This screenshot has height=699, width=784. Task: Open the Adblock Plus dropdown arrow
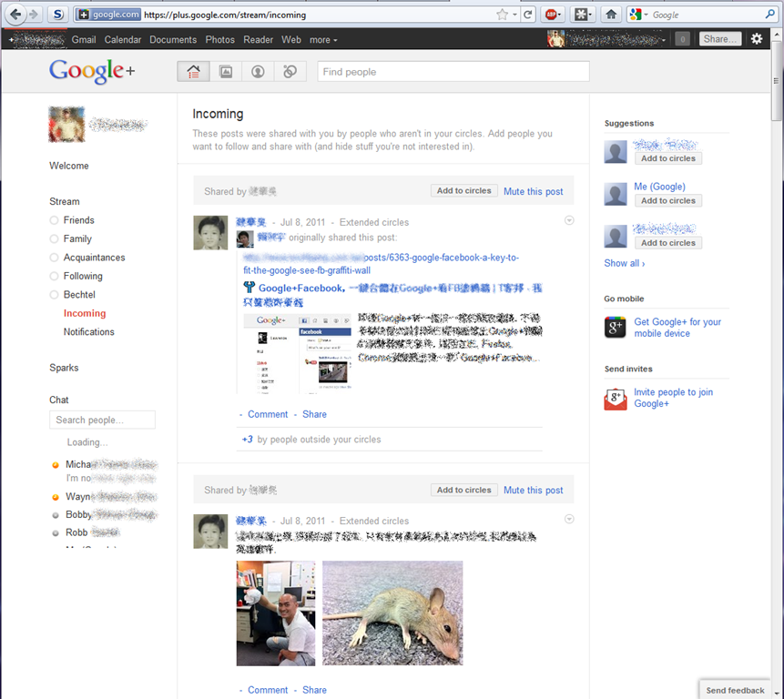[559, 15]
